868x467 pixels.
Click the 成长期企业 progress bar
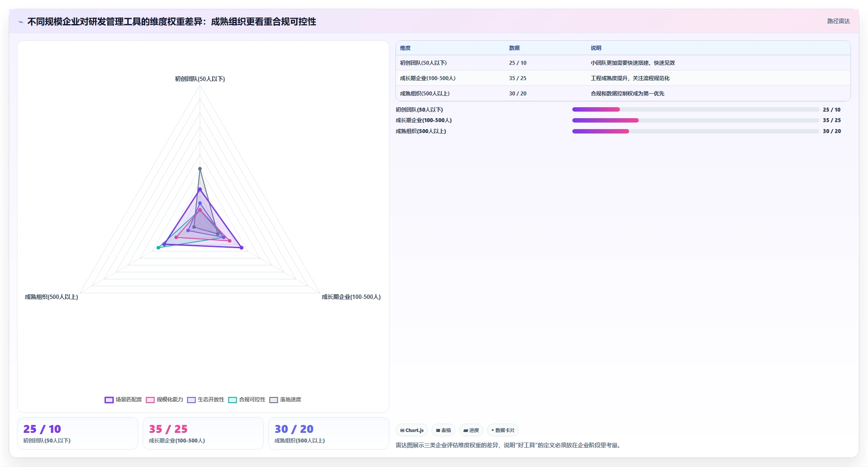pyautogui.click(x=696, y=120)
